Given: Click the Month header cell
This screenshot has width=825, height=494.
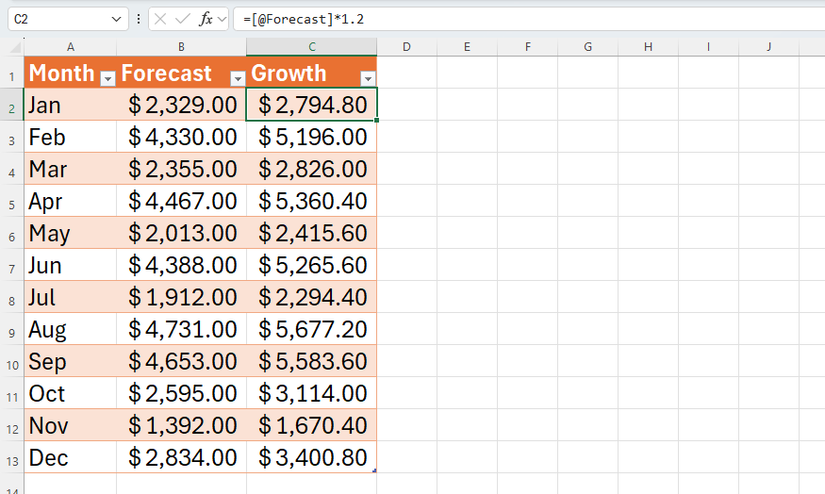Looking at the screenshot, I should click(x=71, y=73).
